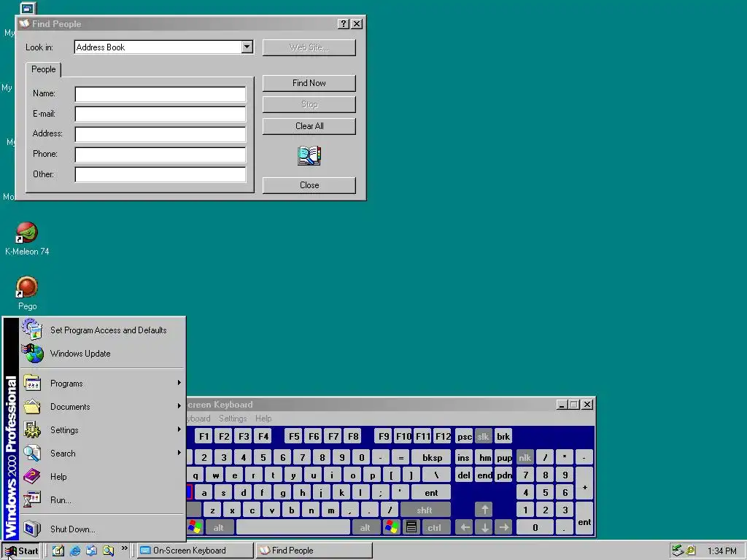Click right arrow key on On-Screen Keyboard

tap(504, 528)
